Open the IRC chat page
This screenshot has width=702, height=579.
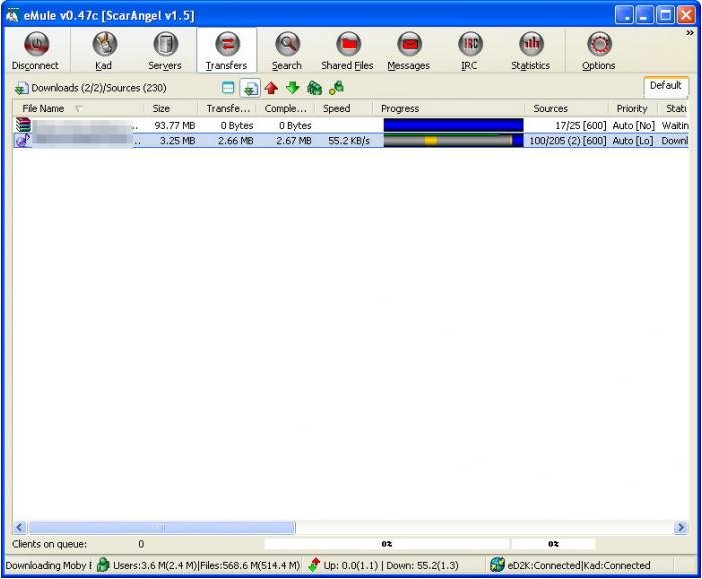tap(470, 51)
